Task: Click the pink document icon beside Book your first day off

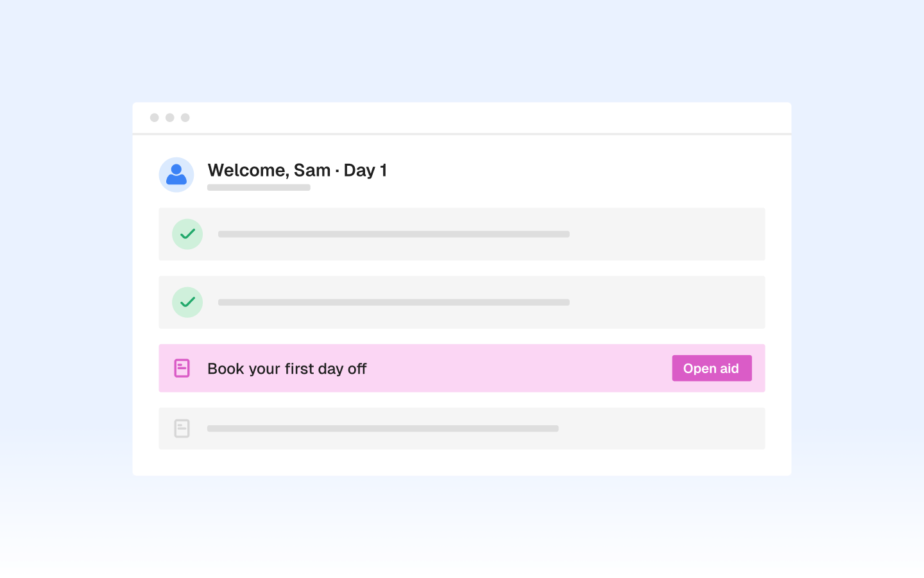Action: (x=182, y=368)
